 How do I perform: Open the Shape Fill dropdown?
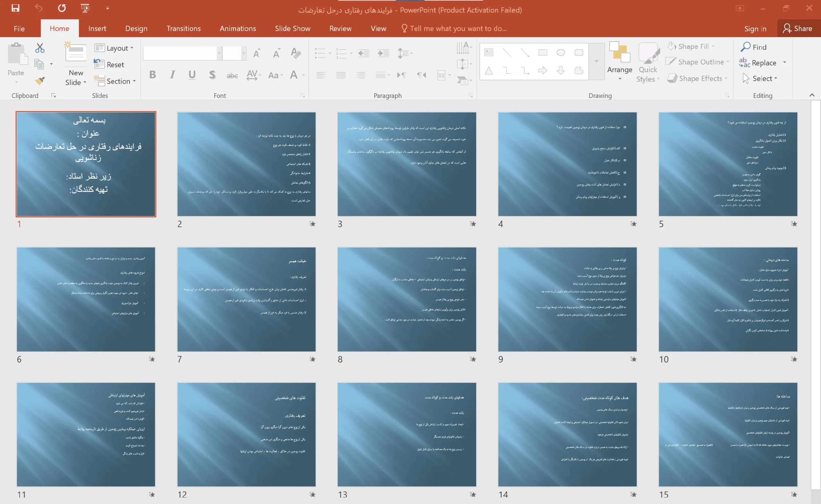point(691,46)
